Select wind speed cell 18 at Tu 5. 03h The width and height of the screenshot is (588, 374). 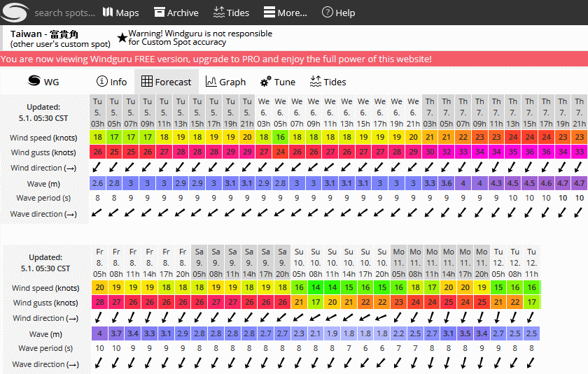coord(98,138)
